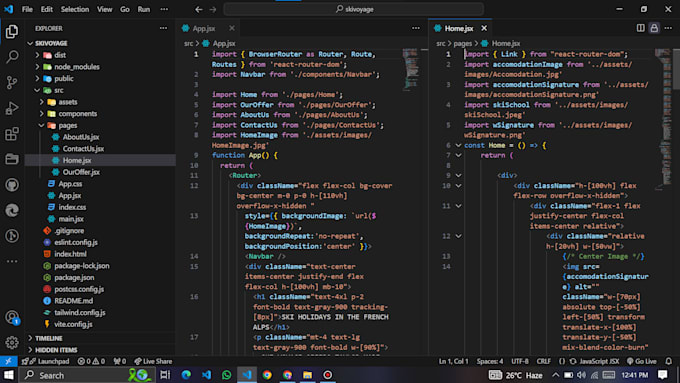Close the Home.jsx tab

coord(484,28)
